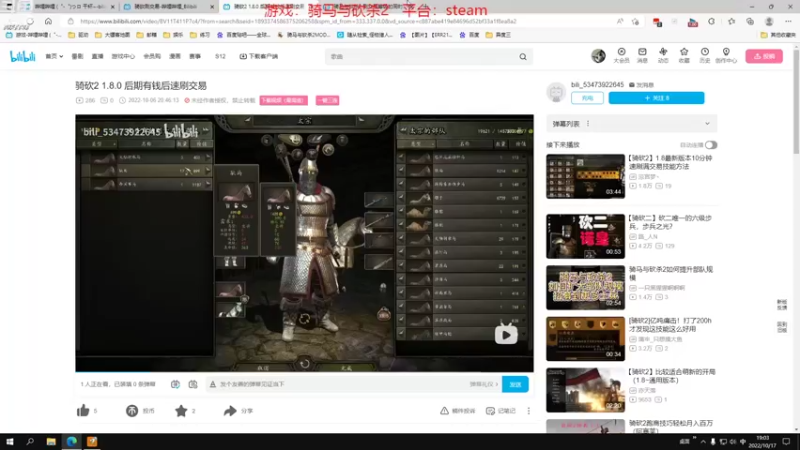Image resolution: width=800 pixels, height=450 pixels.
Task: Toggle the danmaku display switch icon
Action: 175,384
